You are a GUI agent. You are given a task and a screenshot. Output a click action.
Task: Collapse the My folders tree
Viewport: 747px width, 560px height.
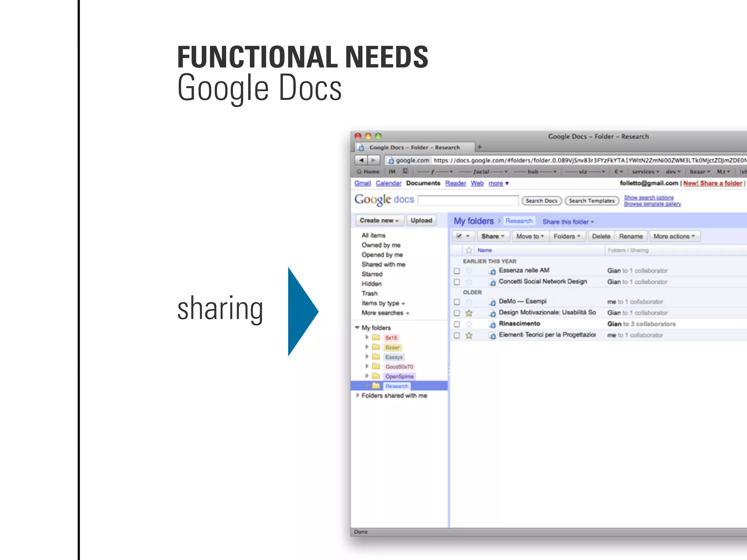357,327
